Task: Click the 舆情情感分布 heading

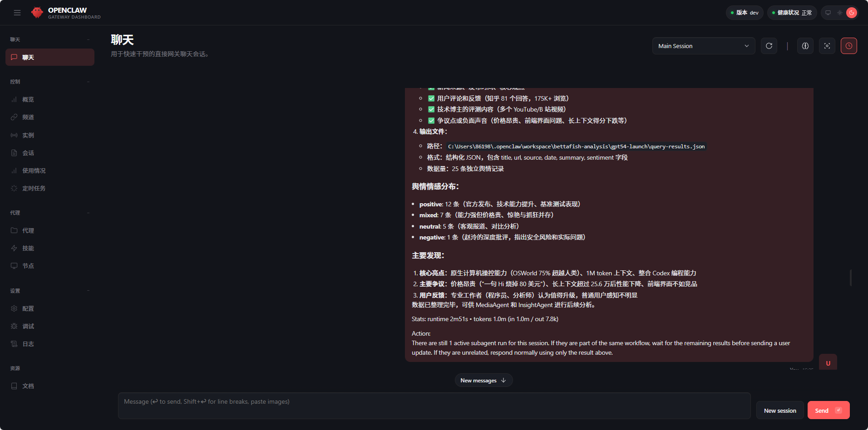Action: (435, 186)
